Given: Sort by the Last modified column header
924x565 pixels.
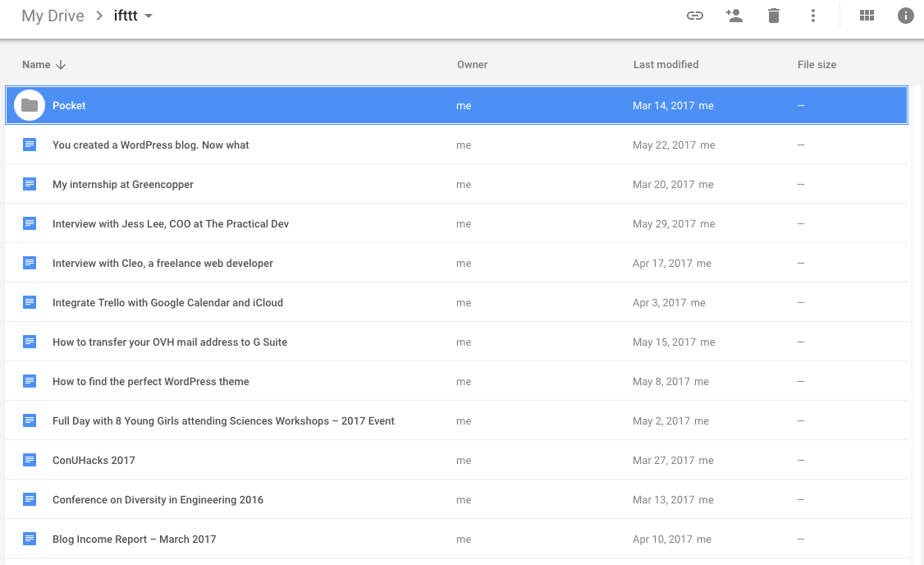Looking at the screenshot, I should [666, 65].
